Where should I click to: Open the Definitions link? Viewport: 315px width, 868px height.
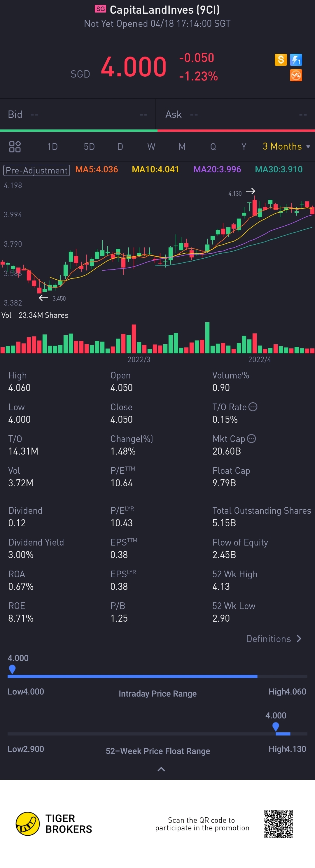[x=273, y=639]
